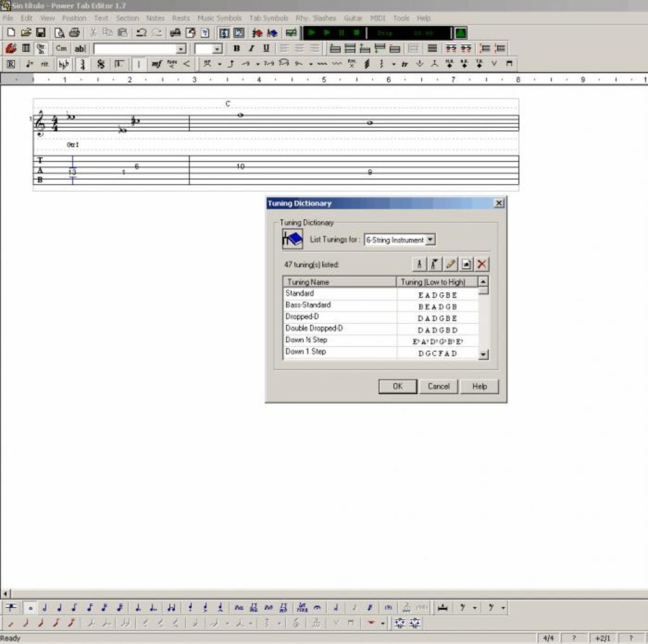Click the '4/4' status bar entry
The image size is (648, 644).
[548, 638]
